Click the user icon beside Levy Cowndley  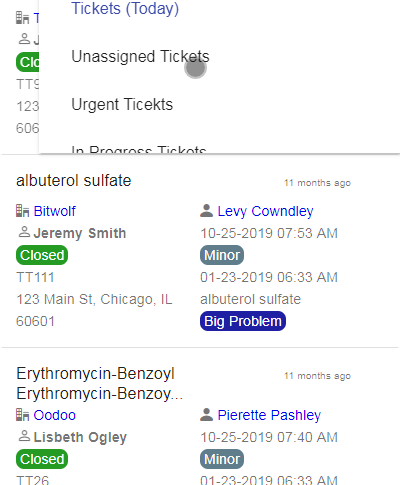pyautogui.click(x=207, y=211)
